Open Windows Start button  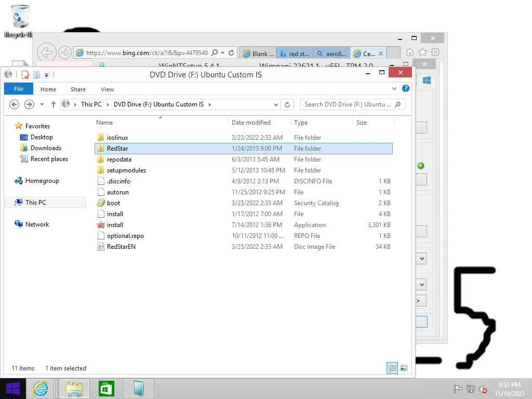[13, 389]
